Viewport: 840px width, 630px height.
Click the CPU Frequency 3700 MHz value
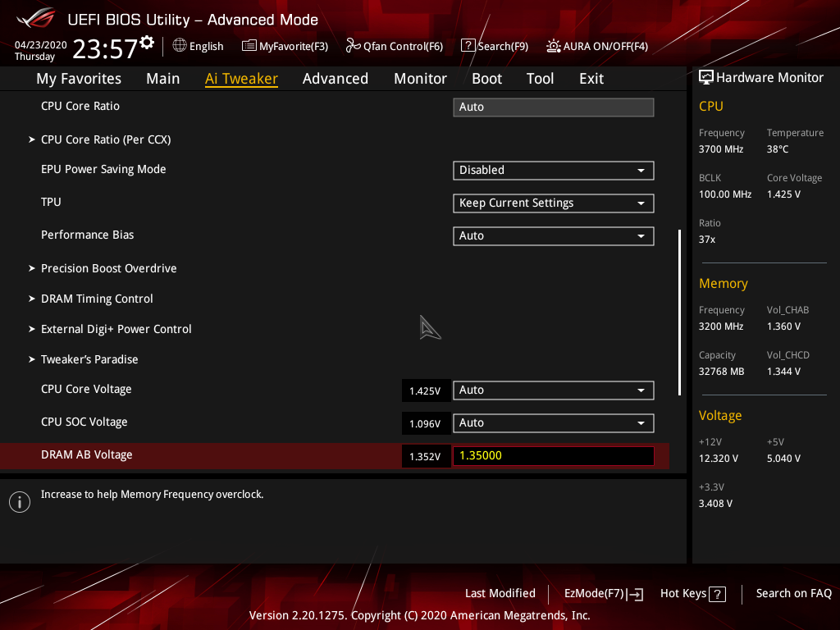(x=721, y=149)
